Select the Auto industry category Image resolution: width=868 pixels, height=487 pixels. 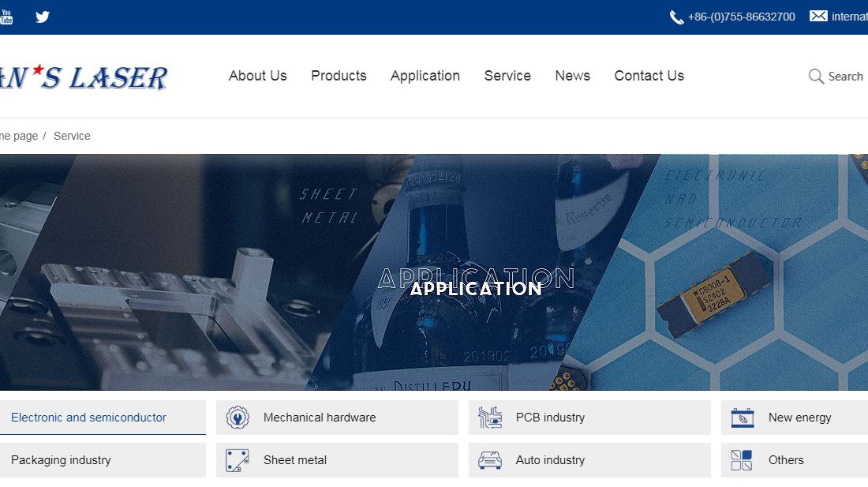pos(589,460)
